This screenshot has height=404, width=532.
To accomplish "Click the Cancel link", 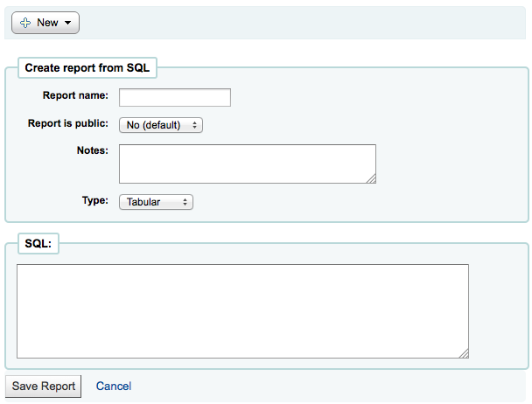I will (x=114, y=386).
